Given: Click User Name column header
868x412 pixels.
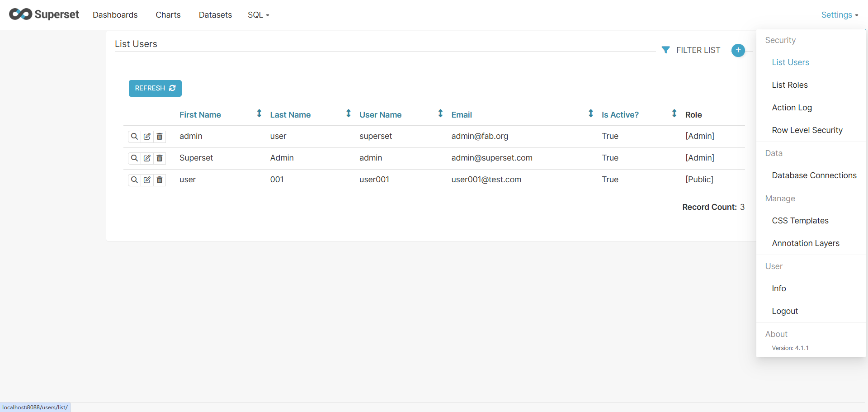Looking at the screenshot, I should point(380,115).
